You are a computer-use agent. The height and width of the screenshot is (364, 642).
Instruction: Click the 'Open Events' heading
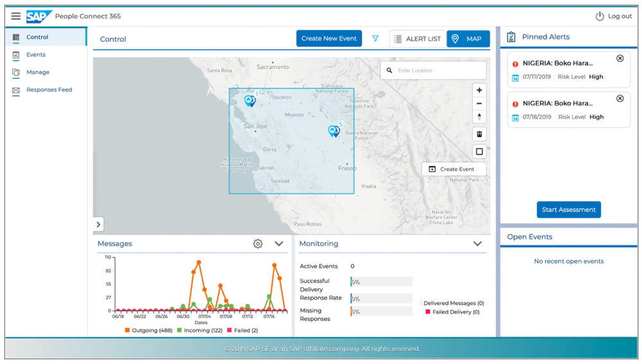530,237
